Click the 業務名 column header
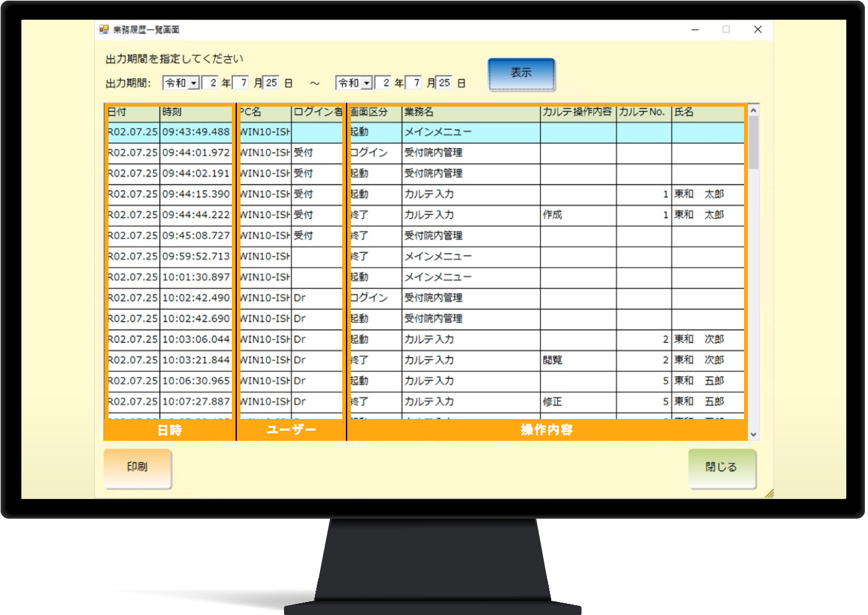Image resolution: width=868 pixels, height=615 pixels. tap(470, 112)
